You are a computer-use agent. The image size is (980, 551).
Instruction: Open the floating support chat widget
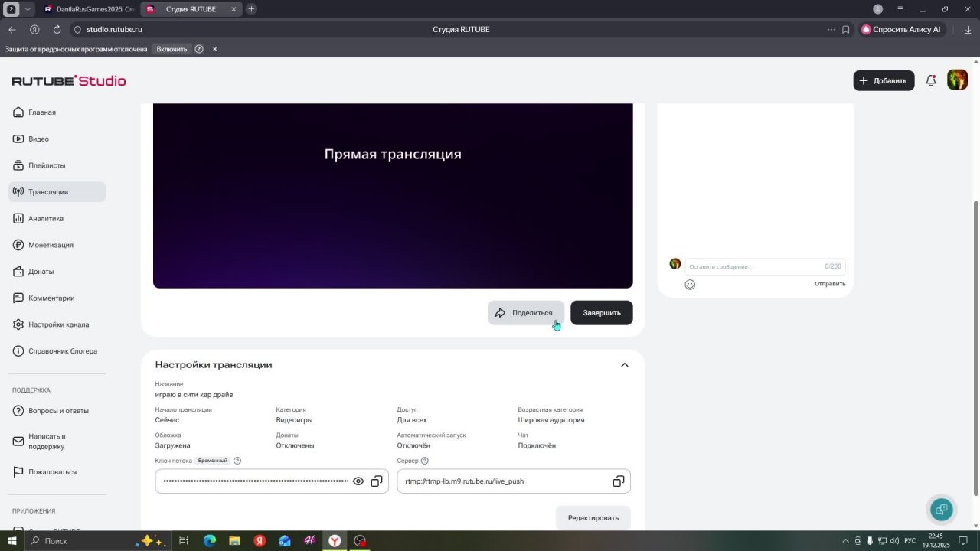coord(942,509)
